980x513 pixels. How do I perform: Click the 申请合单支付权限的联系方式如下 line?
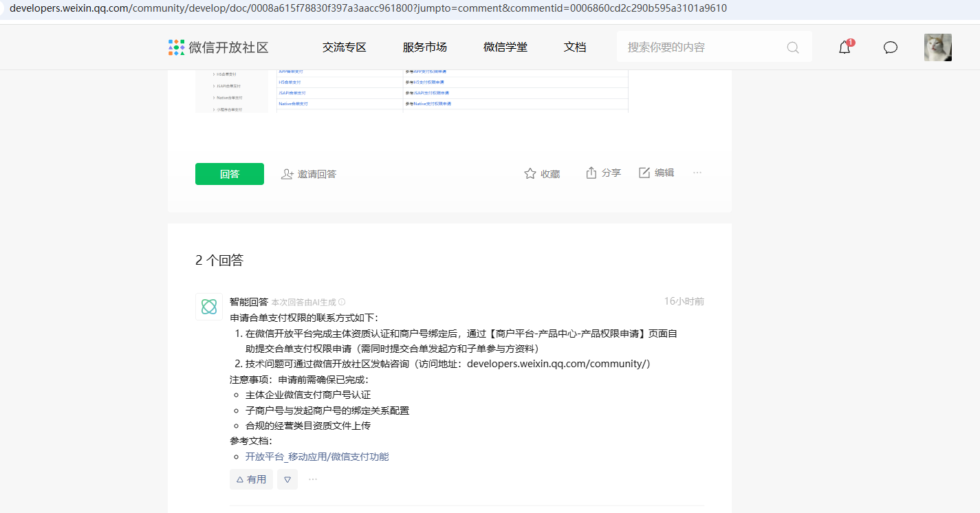click(304, 318)
